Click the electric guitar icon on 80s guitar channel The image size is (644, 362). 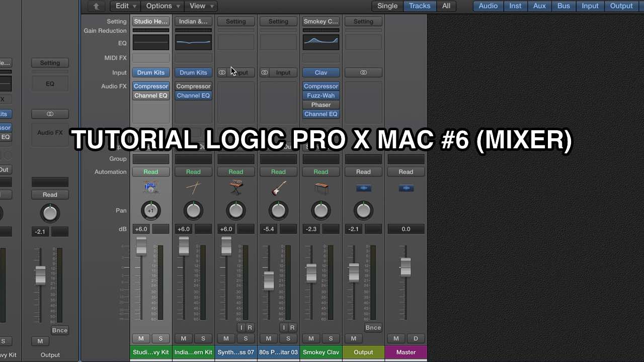point(278,187)
